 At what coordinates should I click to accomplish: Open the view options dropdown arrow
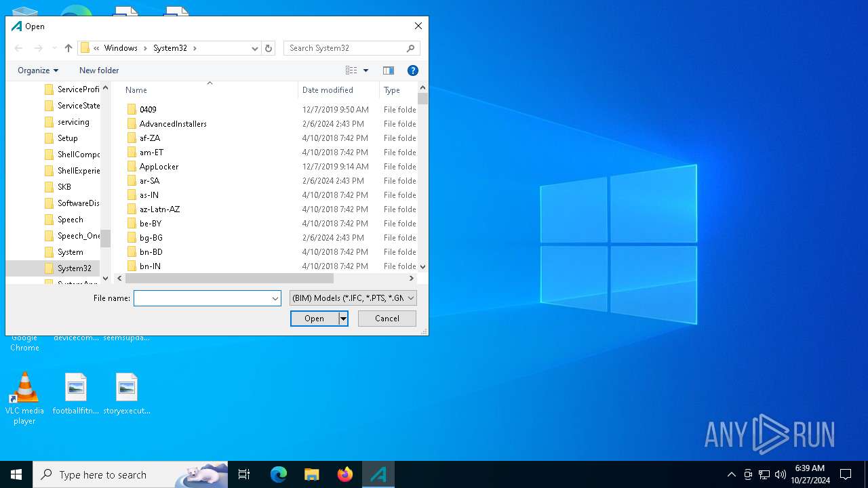click(366, 70)
